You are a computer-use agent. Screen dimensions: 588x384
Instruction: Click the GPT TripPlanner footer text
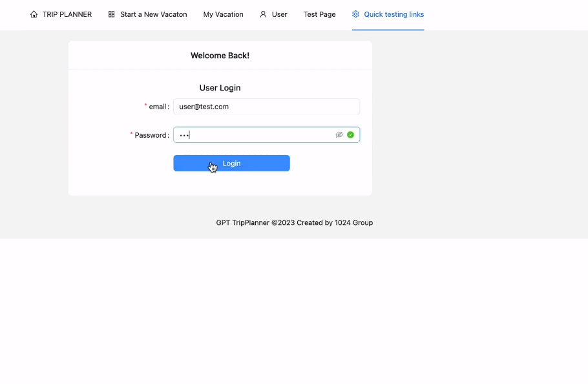(x=294, y=222)
